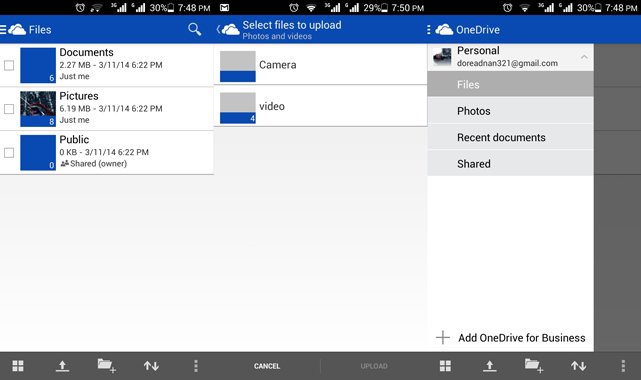This screenshot has width=641, height=380.
Task: Open the Camera folder for upload
Action: tap(320, 65)
